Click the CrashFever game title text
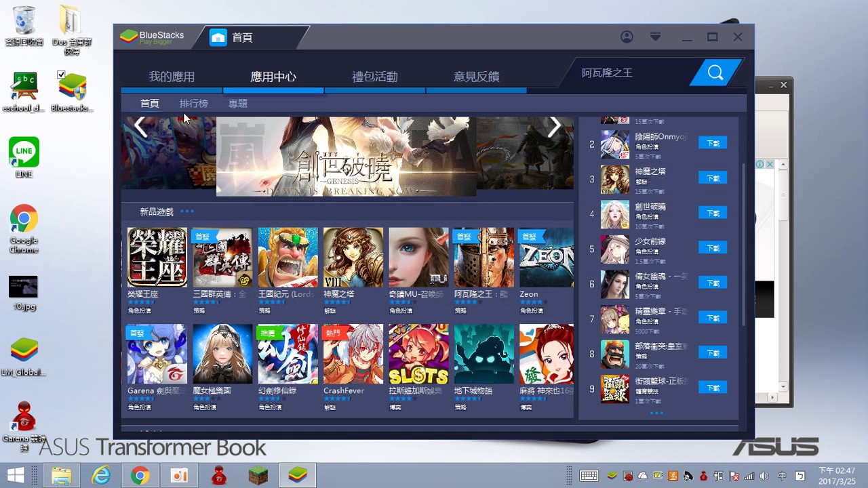This screenshot has height=488, width=868. pyautogui.click(x=344, y=391)
